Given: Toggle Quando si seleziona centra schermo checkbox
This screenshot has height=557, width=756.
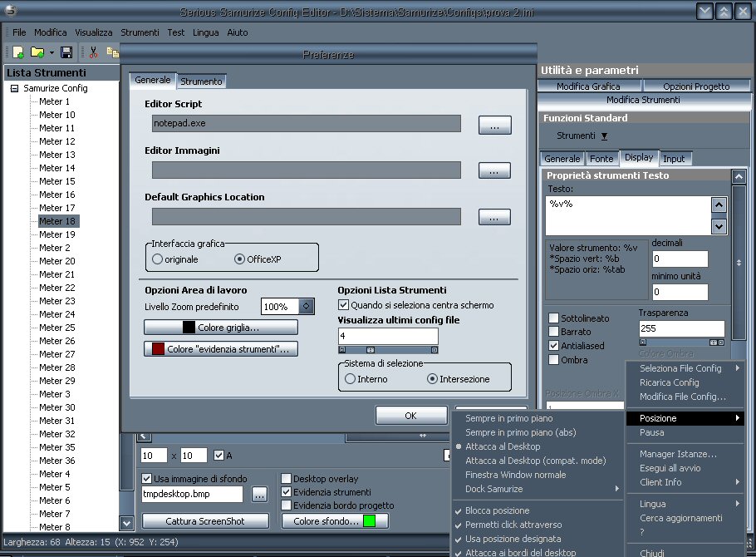Looking at the screenshot, I should (343, 305).
